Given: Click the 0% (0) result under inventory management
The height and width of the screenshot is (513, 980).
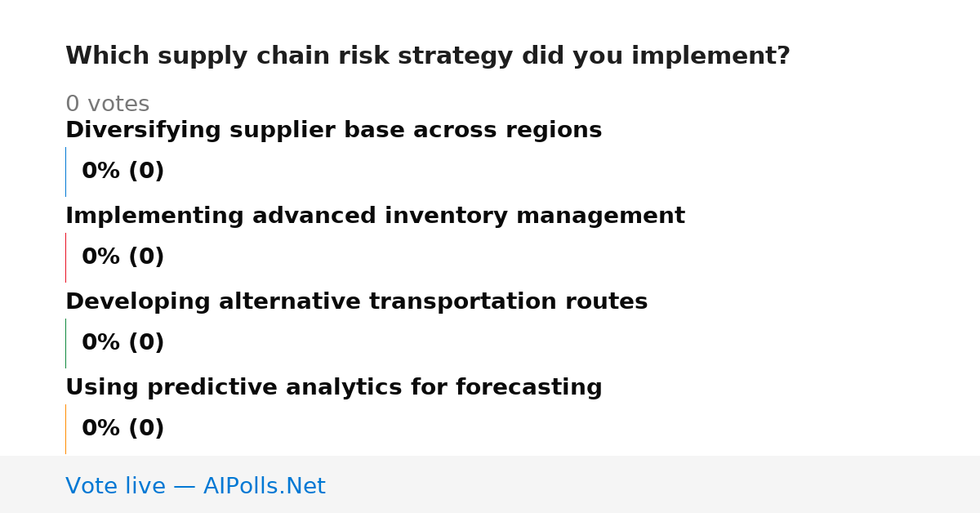Looking at the screenshot, I should tap(122, 257).
